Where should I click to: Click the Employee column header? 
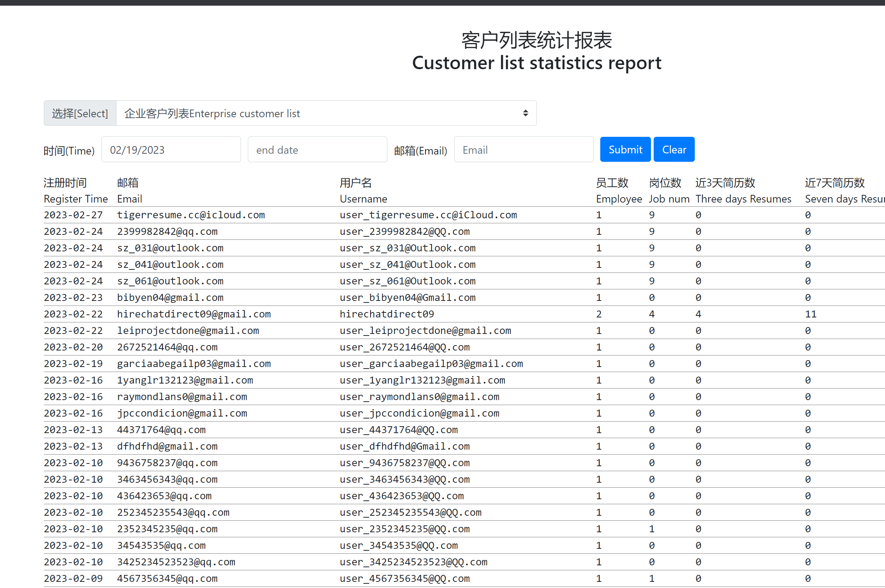pyautogui.click(x=619, y=199)
